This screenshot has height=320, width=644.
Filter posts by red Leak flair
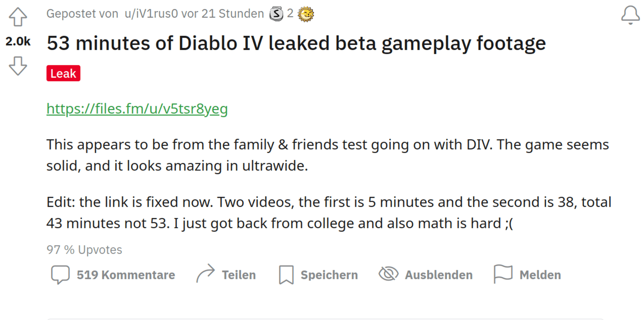pos(63,73)
